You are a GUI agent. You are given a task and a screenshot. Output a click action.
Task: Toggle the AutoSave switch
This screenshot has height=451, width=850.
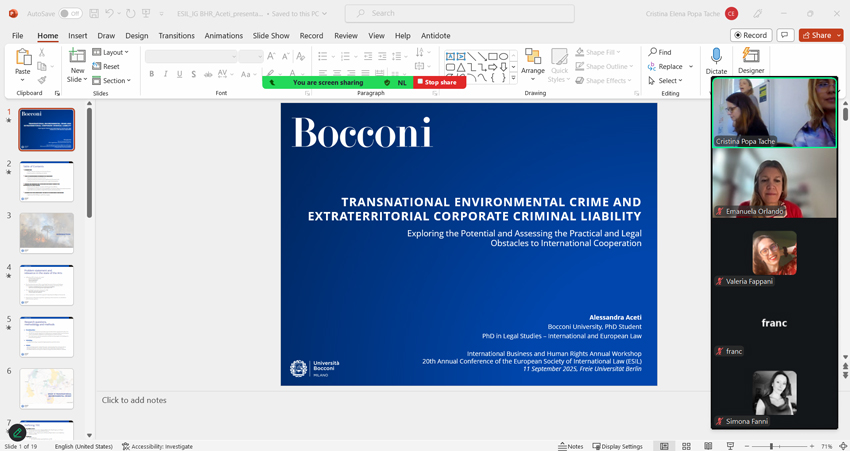pos(70,14)
